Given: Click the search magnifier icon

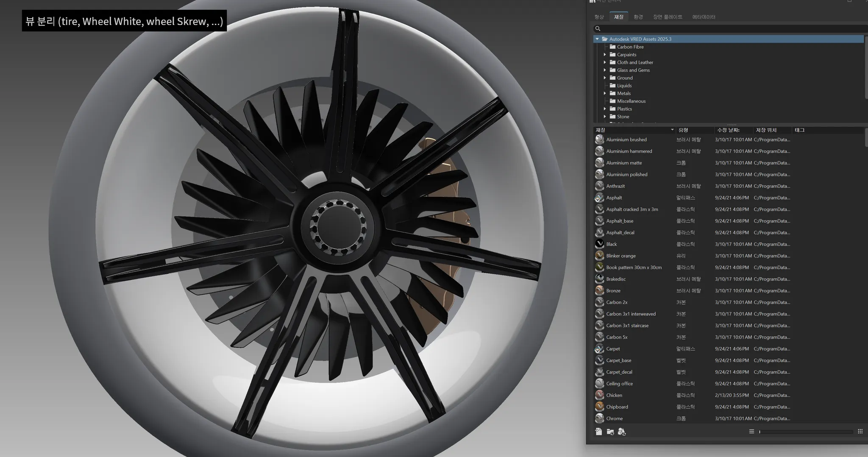Looking at the screenshot, I should tap(598, 28).
